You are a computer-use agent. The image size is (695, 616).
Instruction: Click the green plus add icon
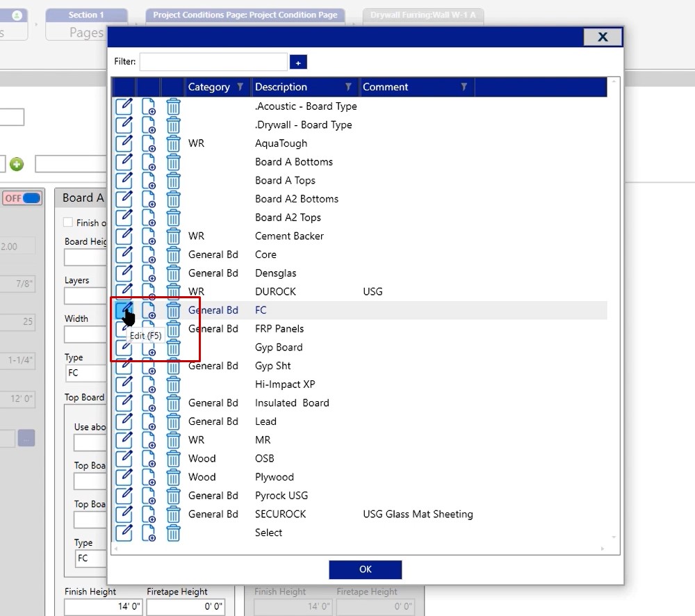pyautogui.click(x=17, y=164)
